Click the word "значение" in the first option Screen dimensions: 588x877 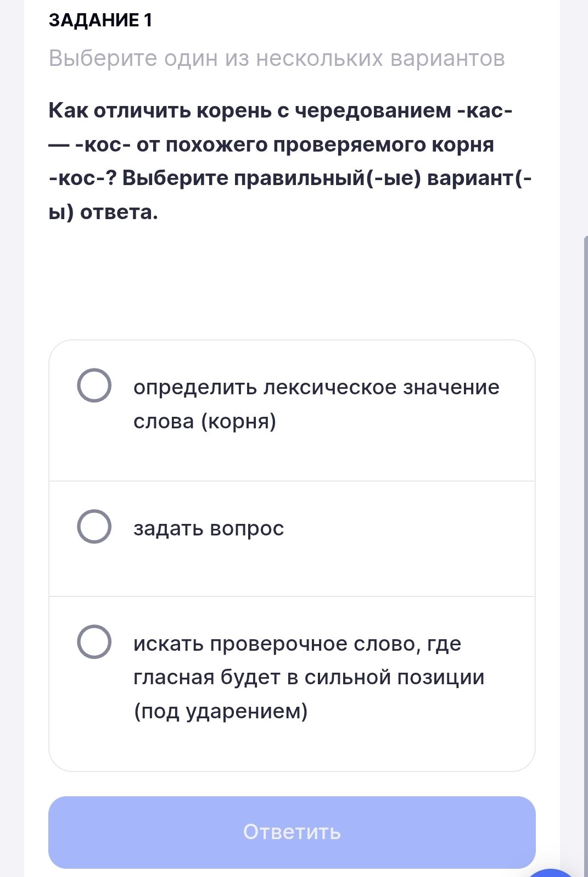click(x=451, y=387)
